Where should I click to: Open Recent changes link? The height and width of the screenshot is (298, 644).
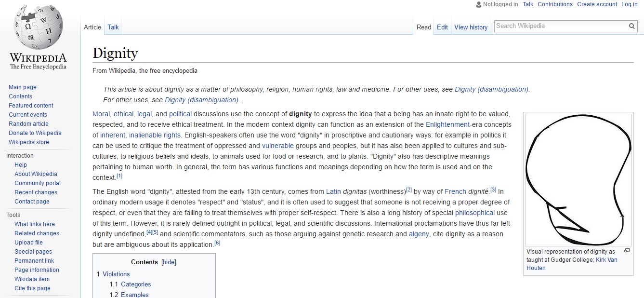click(36, 192)
